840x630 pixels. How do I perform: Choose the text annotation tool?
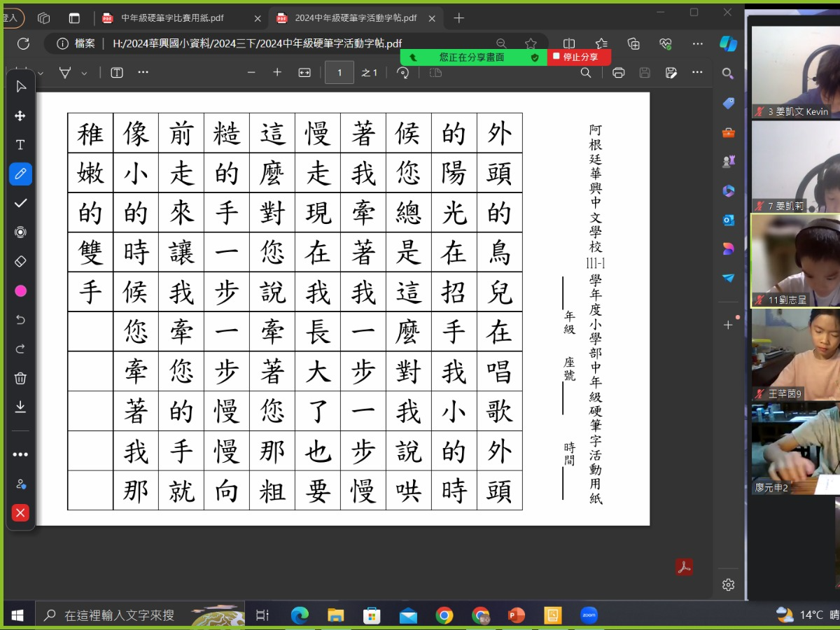[x=20, y=145]
